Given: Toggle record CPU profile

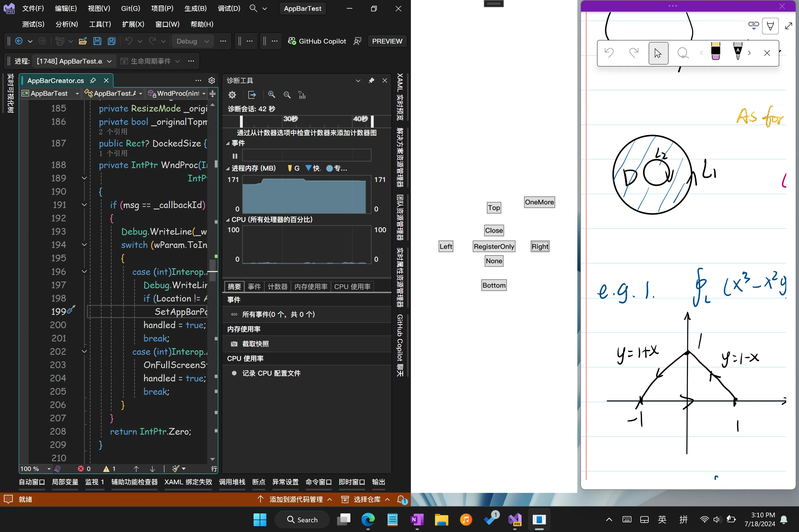Looking at the screenshot, I should coord(271,373).
